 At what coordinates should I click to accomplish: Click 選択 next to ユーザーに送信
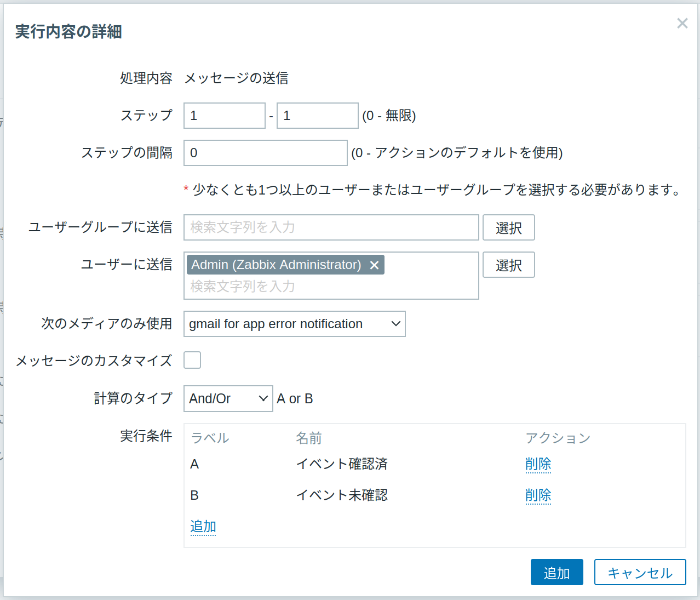pos(508,265)
